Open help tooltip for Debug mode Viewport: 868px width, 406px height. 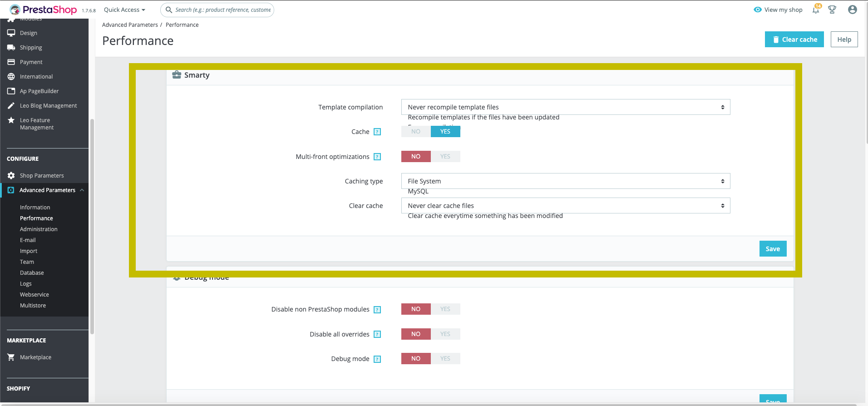[377, 359]
